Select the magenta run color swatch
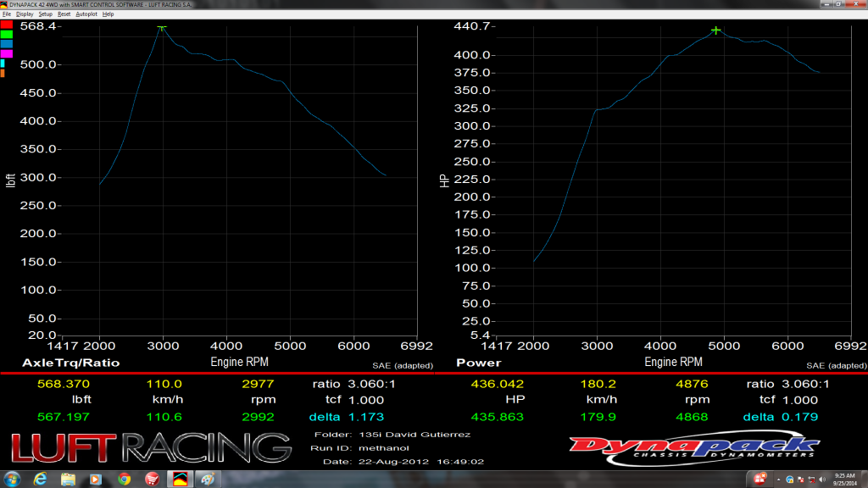Viewport: 868px width, 488px height. pyautogui.click(x=7, y=53)
